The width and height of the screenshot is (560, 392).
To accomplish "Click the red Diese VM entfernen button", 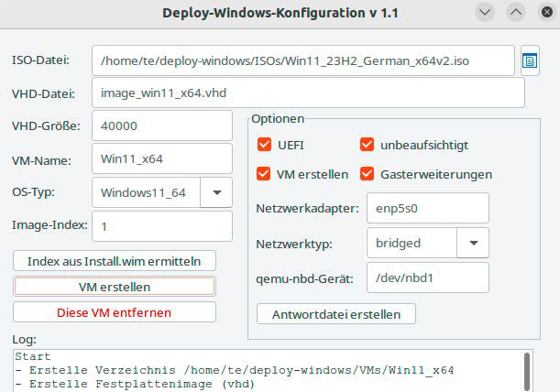I will pos(115,312).
